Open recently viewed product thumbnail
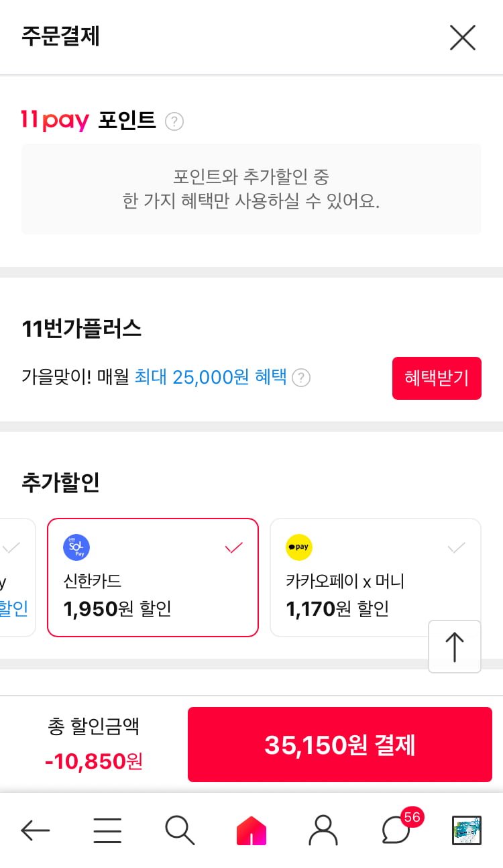 point(467,830)
